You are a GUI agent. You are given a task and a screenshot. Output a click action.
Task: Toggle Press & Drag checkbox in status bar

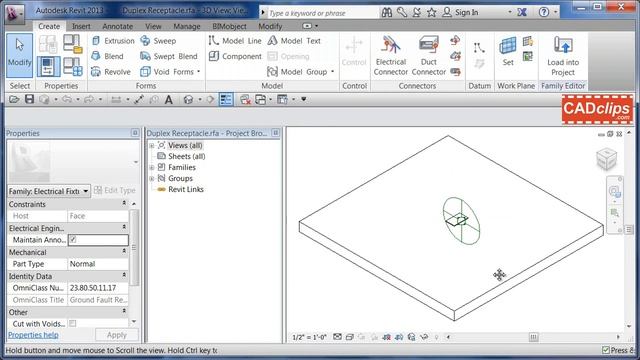pyautogui.click(x=606, y=350)
